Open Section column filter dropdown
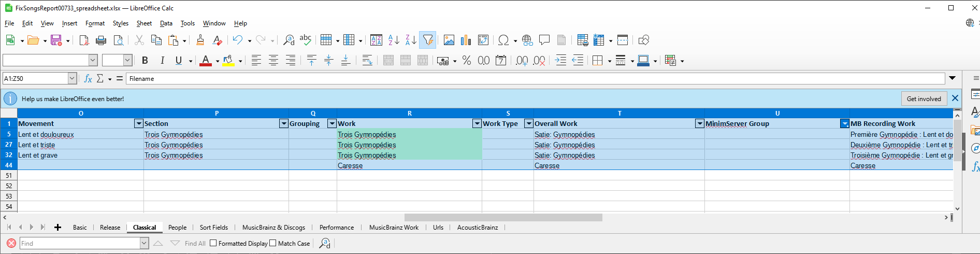Viewport: 980px width, 254px height. (283, 123)
